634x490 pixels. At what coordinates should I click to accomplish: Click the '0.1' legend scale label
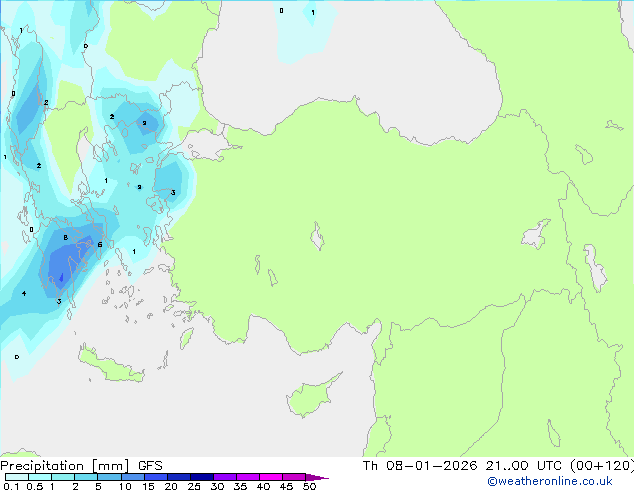point(11,486)
